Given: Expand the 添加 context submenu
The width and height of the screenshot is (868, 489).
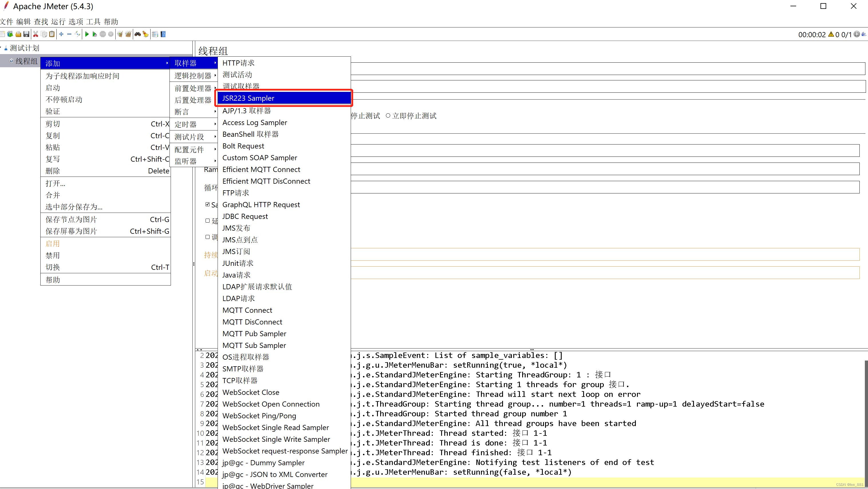Looking at the screenshot, I should (105, 63).
